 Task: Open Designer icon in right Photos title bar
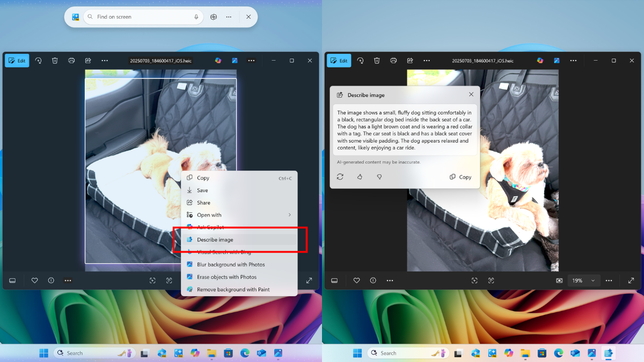click(x=557, y=61)
